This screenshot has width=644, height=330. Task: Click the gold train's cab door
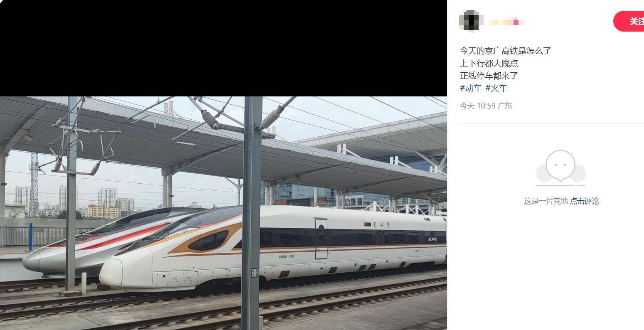[321, 239]
